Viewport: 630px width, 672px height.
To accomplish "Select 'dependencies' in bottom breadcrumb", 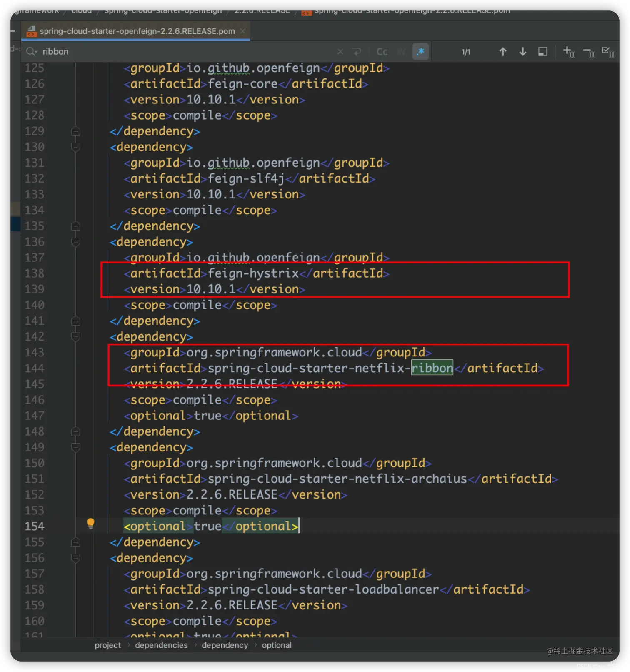I will 161,645.
